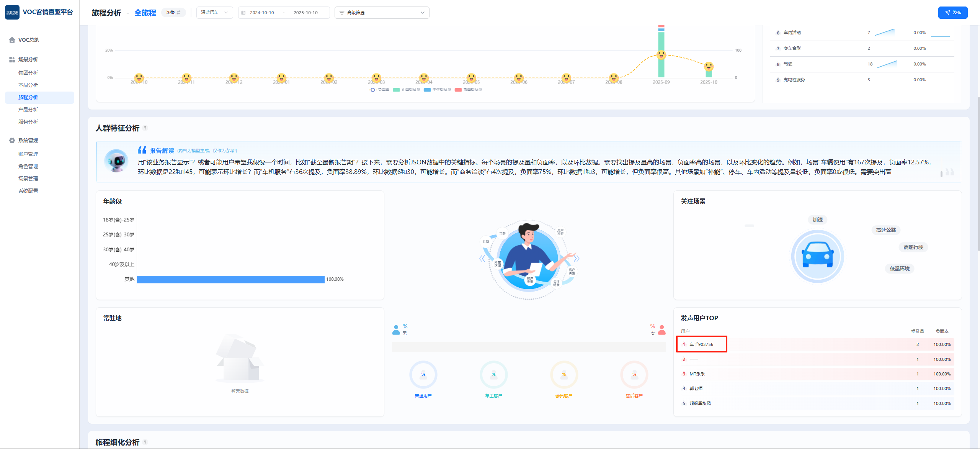Image resolution: width=980 pixels, height=449 pixels.
Task: Toggle 负面率 legend item in chart
Action: click(x=379, y=90)
